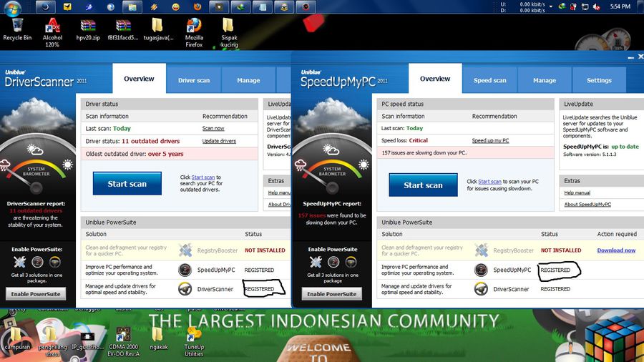Open the Speed scan tab
Viewport: 644px width, 362px height.
click(x=490, y=80)
